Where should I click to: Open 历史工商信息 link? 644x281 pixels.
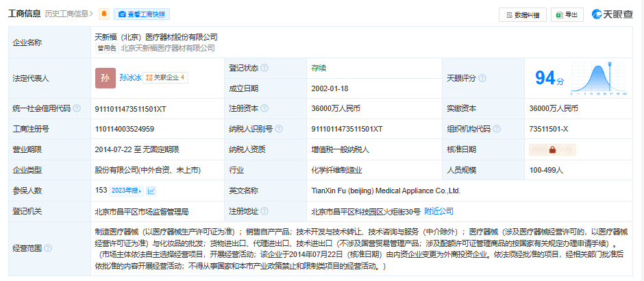[69, 14]
